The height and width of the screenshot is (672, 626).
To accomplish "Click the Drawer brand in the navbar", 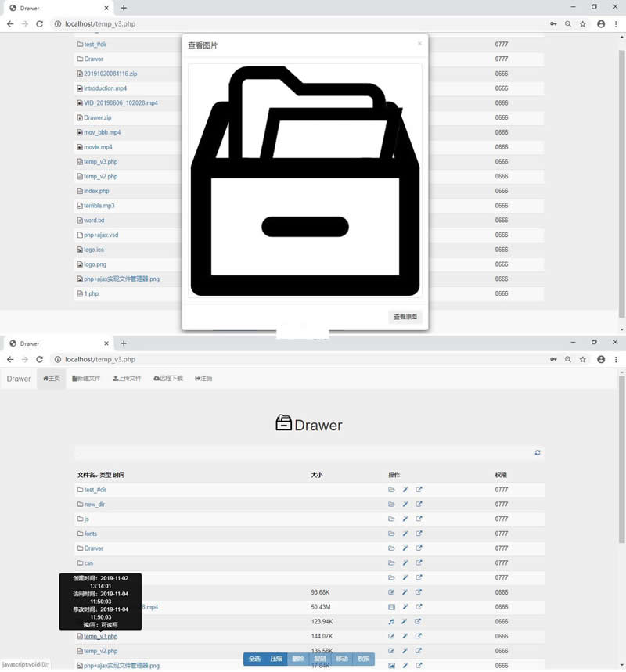I will point(19,379).
